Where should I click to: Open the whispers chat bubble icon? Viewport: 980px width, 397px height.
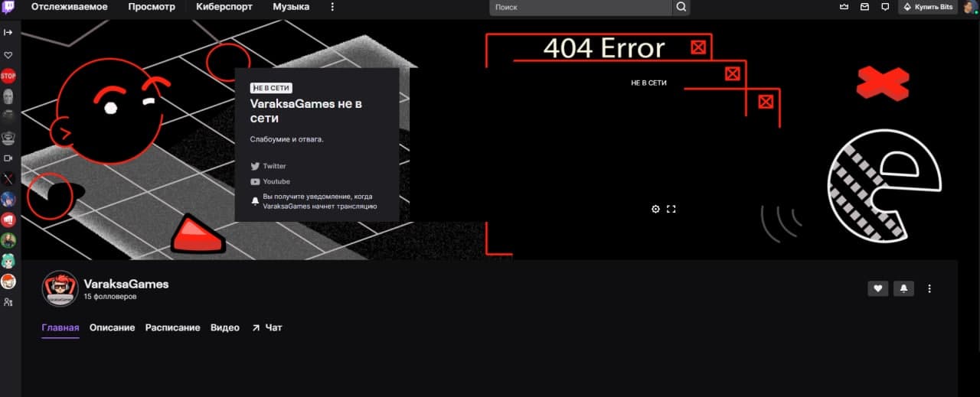pos(885,7)
